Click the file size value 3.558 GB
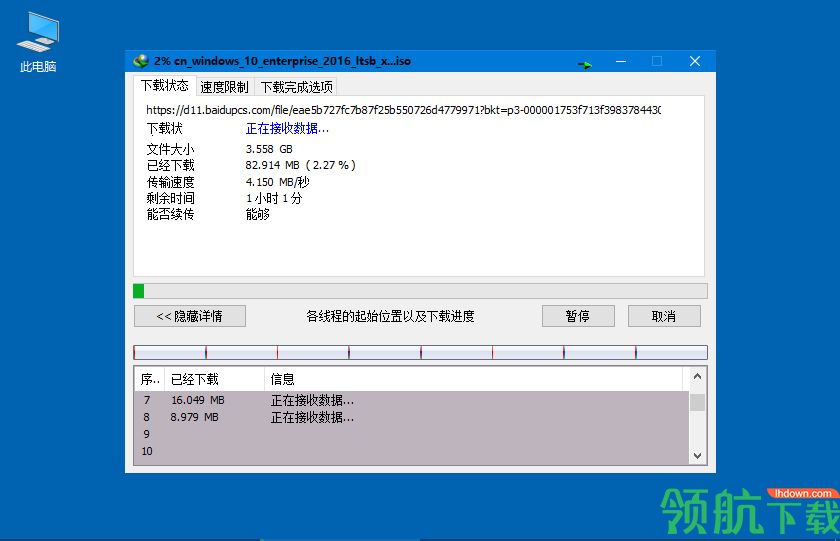 coord(269,149)
